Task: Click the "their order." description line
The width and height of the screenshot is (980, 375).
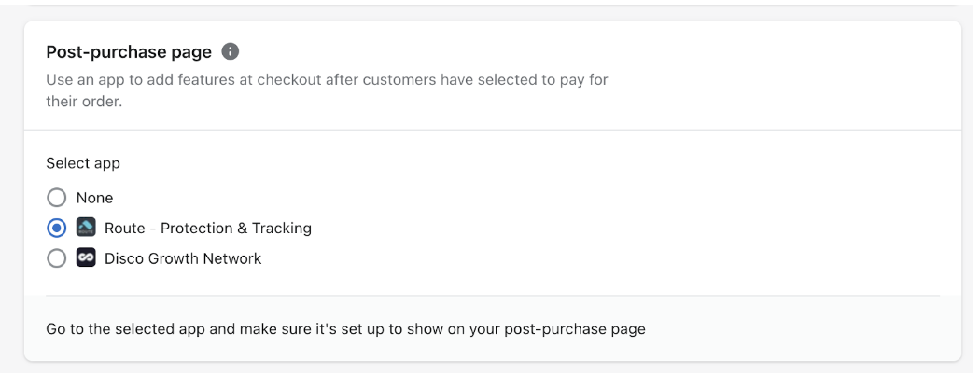Action: (x=84, y=102)
